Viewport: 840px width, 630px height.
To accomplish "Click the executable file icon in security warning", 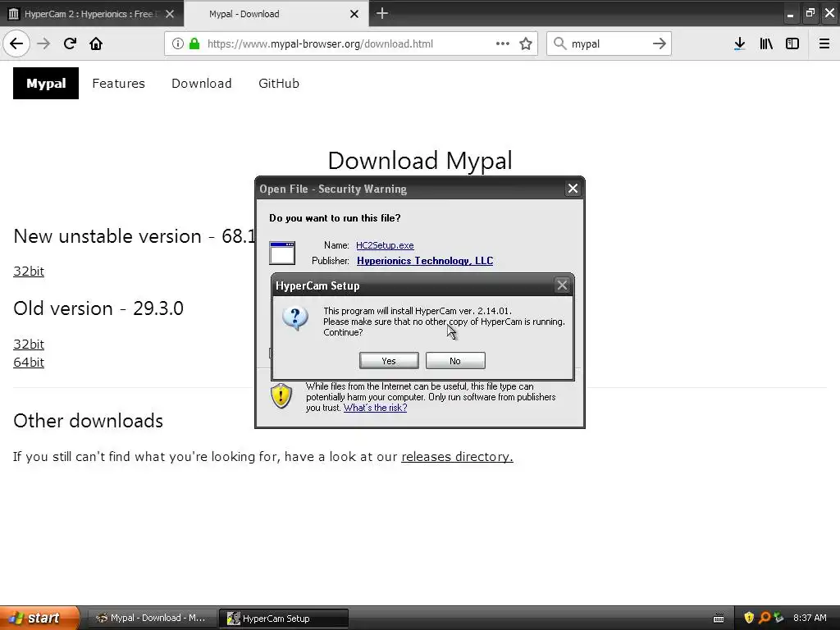I will (282, 253).
